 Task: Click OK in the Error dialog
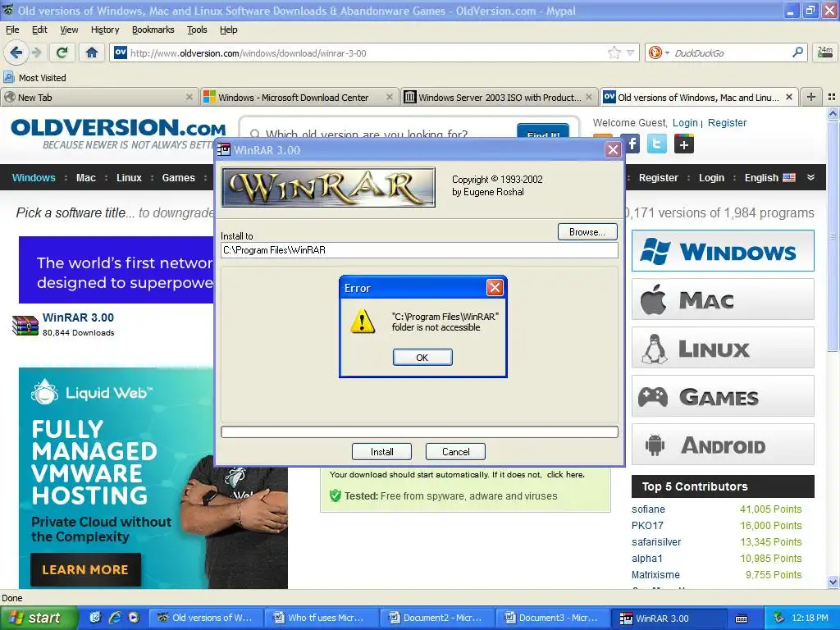coord(422,358)
